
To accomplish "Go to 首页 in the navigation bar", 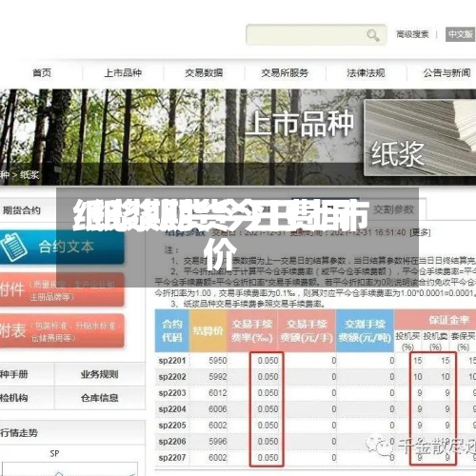I will point(42,73).
